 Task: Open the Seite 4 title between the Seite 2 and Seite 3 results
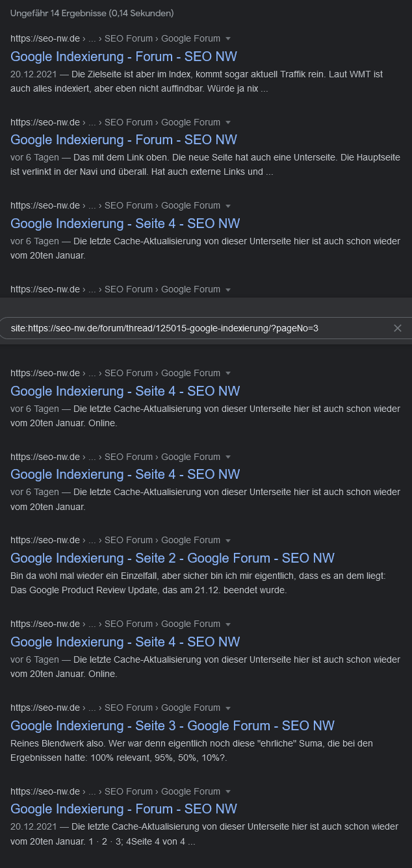click(x=125, y=642)
